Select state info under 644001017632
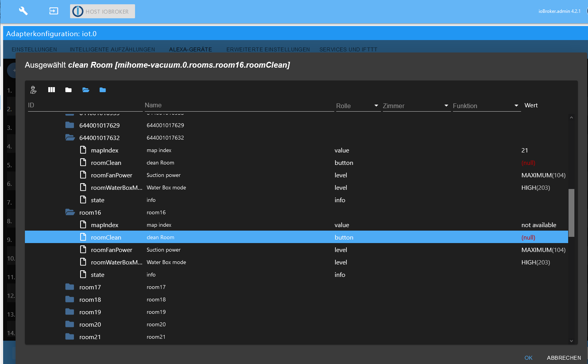588x364 pixels. point(297,200)
